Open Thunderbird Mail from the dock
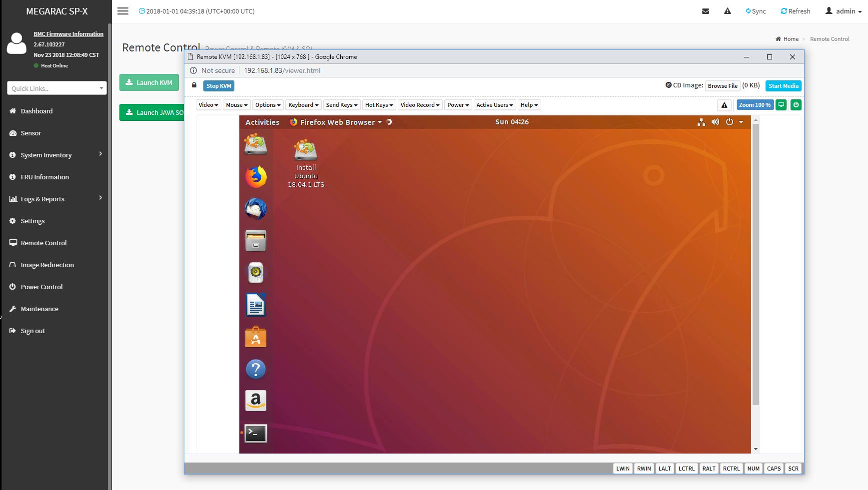This screenshot has width=868, height=490. pyautogui.click(x=256, y=208)
